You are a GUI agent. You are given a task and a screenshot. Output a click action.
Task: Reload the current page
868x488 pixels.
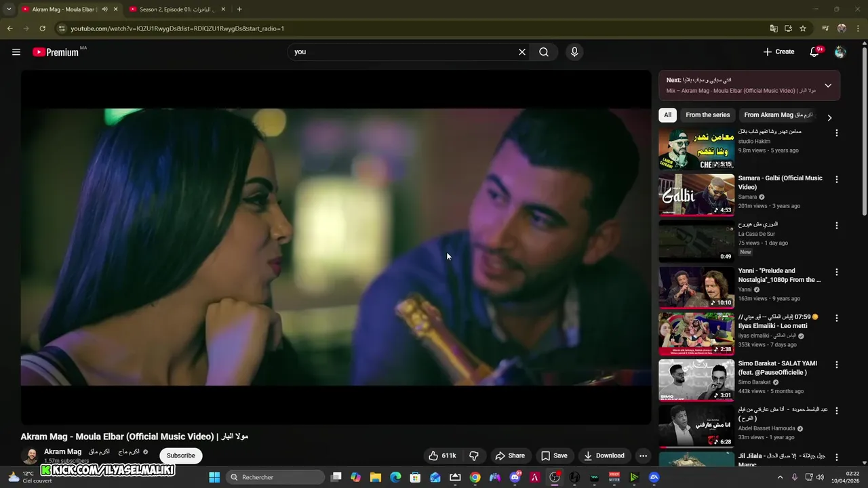coord(42,28)
